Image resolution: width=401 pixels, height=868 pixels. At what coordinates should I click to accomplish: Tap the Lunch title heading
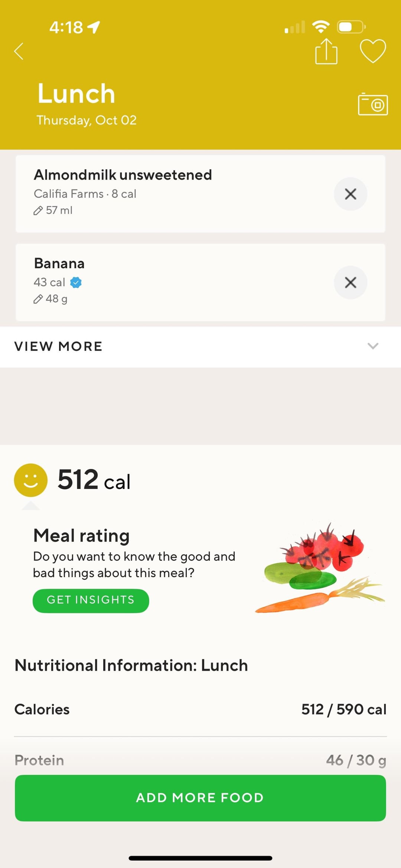coord(76,93)
